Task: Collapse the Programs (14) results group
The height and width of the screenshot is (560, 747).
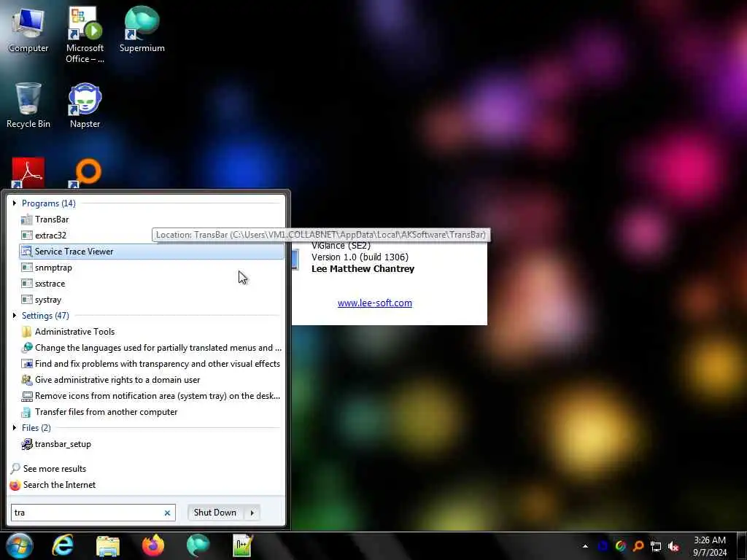Action: pyautogui.click(x=15, y=203)
